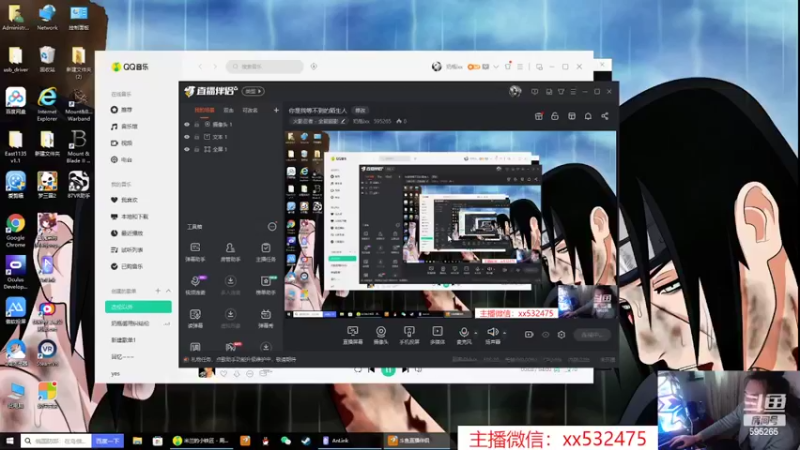Click the QQ Music search input field

(x=264, y=66)
